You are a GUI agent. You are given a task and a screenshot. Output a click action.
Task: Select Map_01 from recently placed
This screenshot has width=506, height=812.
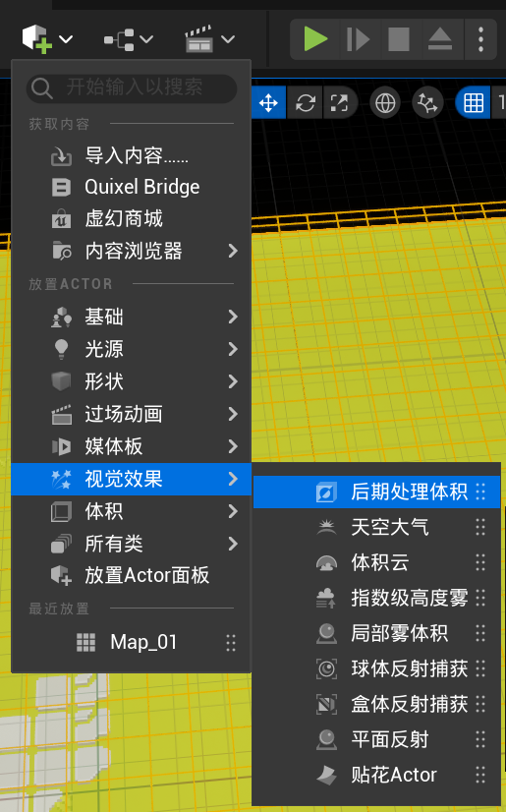[131, 643]
